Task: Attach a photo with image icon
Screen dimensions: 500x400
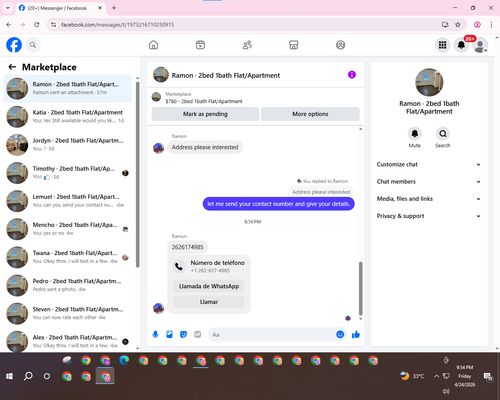Action: [x=169, y=334]
